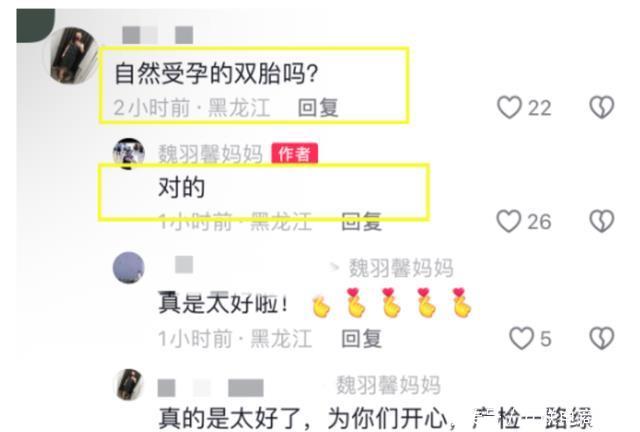Open the blue avatar of 真是太好啦 commenter
This screenshot has height=432, width=640.
coord(129,267)
